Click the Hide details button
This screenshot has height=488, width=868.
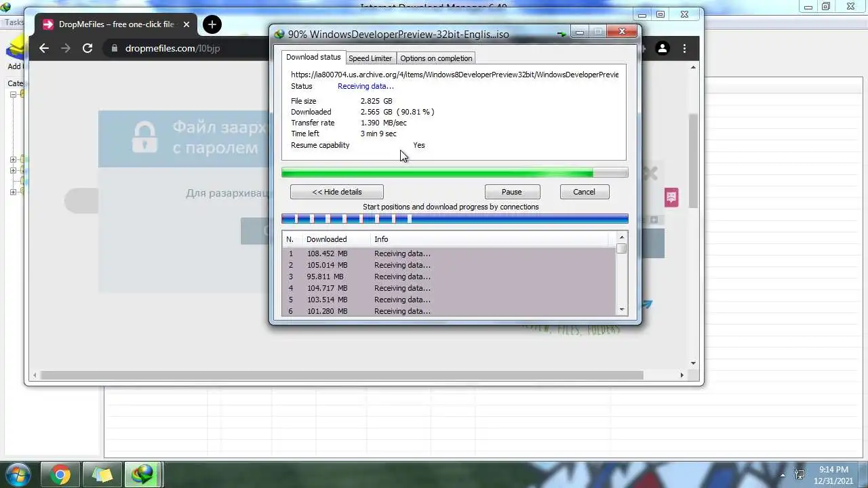(x=337, y=192)
